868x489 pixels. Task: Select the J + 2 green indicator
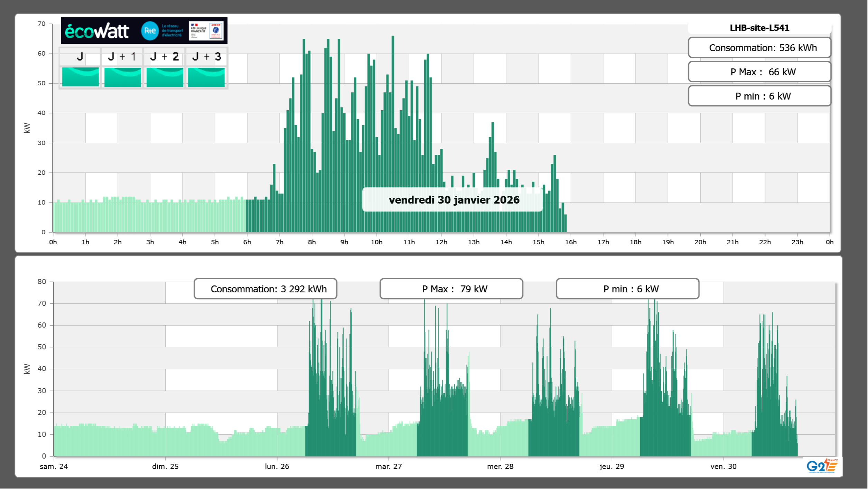tap(165, 77)
